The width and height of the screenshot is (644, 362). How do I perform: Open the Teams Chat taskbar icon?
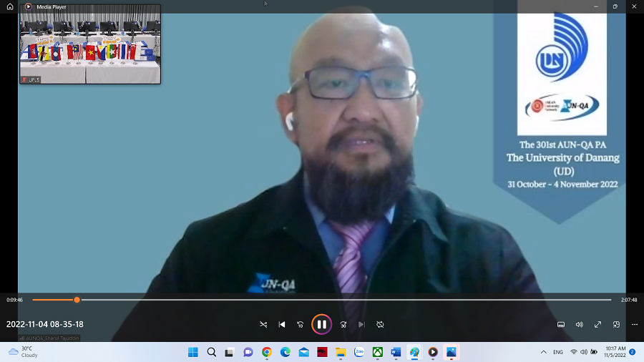pyautogui.click(x=248, y=352)
